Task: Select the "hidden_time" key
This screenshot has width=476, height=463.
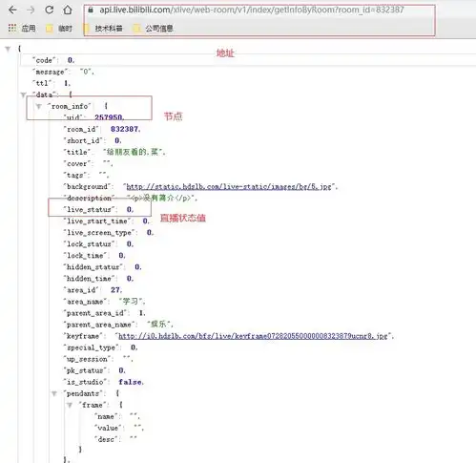Action: (89, 279)
